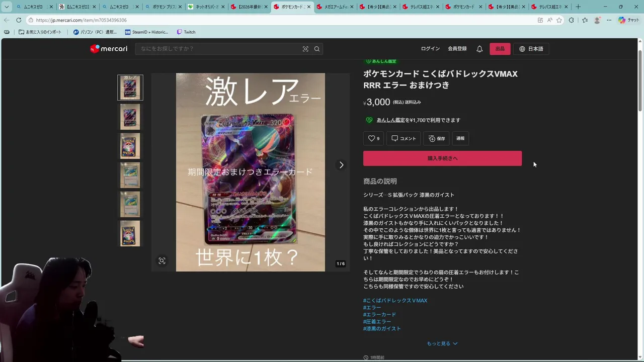Click the image zoom icon on photo
The image size is (644, 362).
tap(162, 261)
